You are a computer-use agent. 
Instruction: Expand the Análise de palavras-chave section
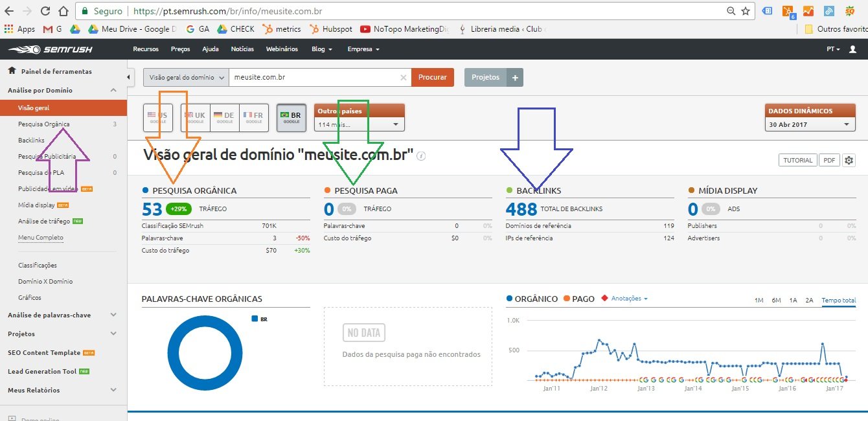click(113, 315)
